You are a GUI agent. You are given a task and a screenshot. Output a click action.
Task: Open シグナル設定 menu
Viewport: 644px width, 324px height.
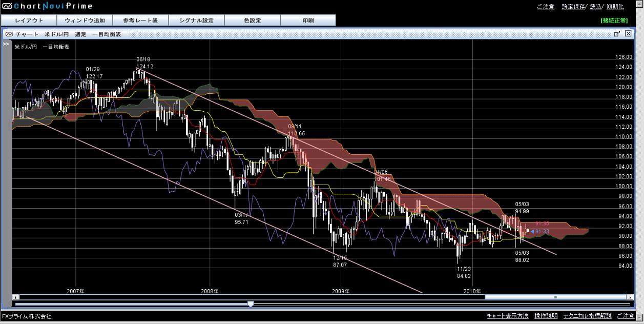196,21
